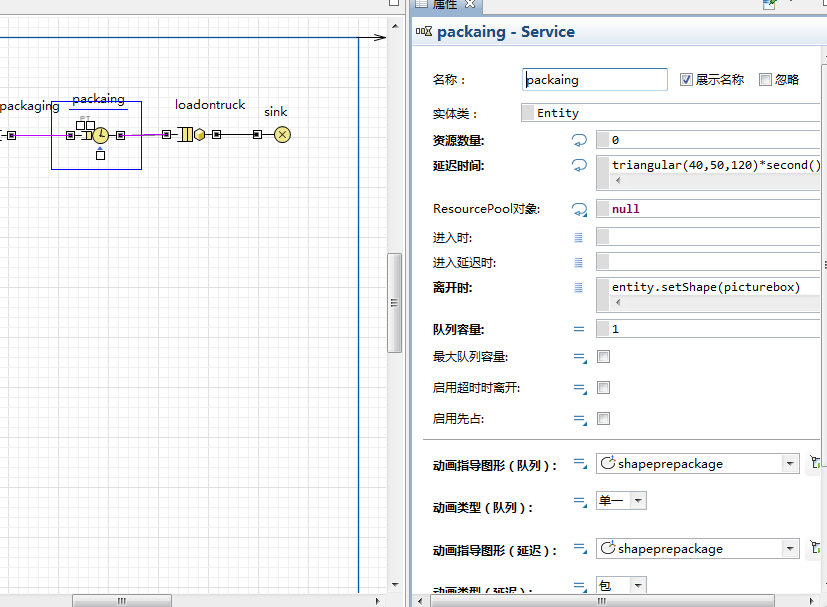This screenshot has height=607, width=827.
Task: Switch 资源数量 value editor mode icon
Action: tap(579, 140)
